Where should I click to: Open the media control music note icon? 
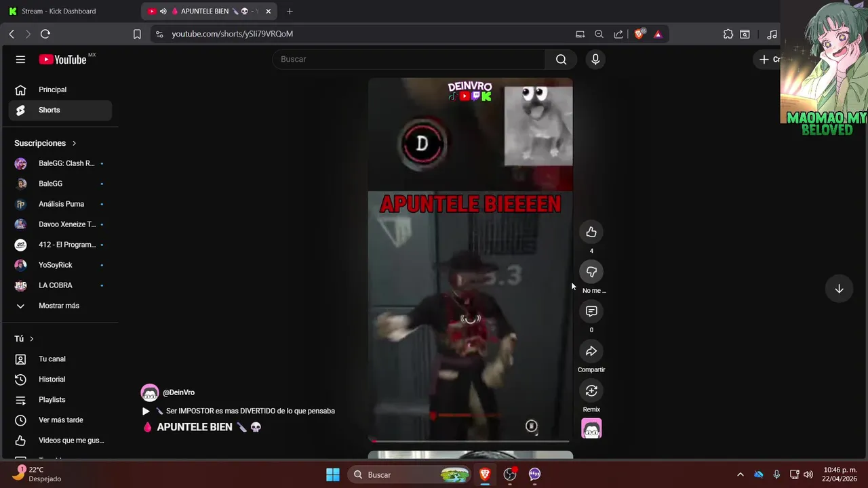[772, 34]
